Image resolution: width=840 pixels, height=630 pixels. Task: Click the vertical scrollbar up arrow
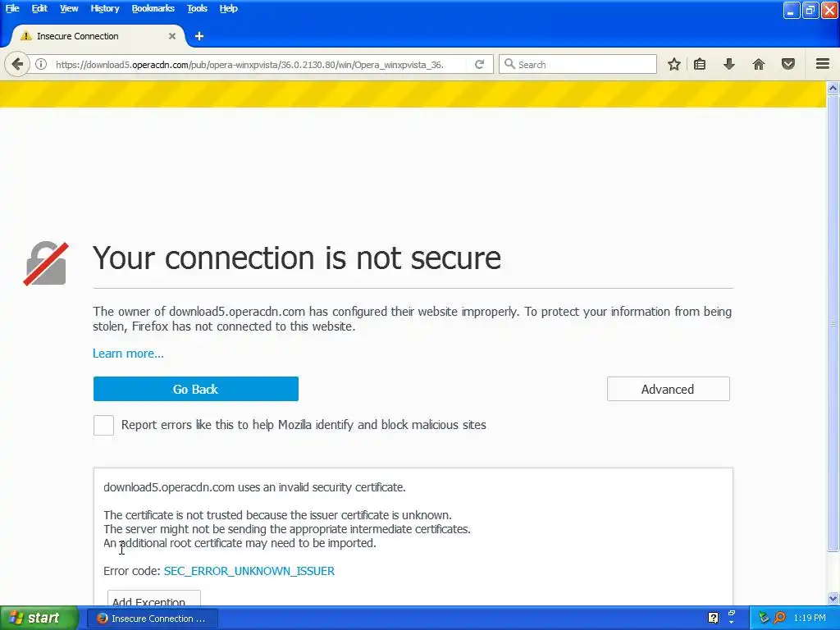[x=833, y=88]
